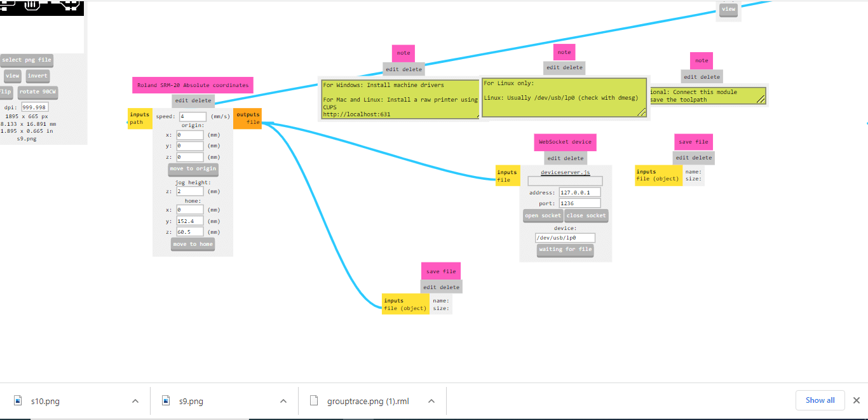Click the s9.png file icon in downloads bar
Image resolution: width=868 pixels, height=420 pixels.
(166, 401)
